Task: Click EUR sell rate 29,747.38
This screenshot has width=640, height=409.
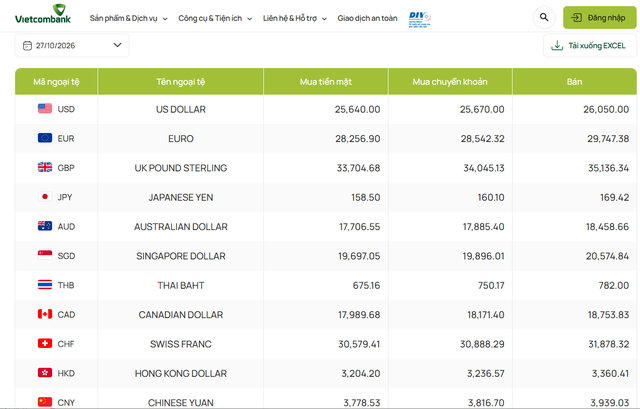Action: pos(608,139)
